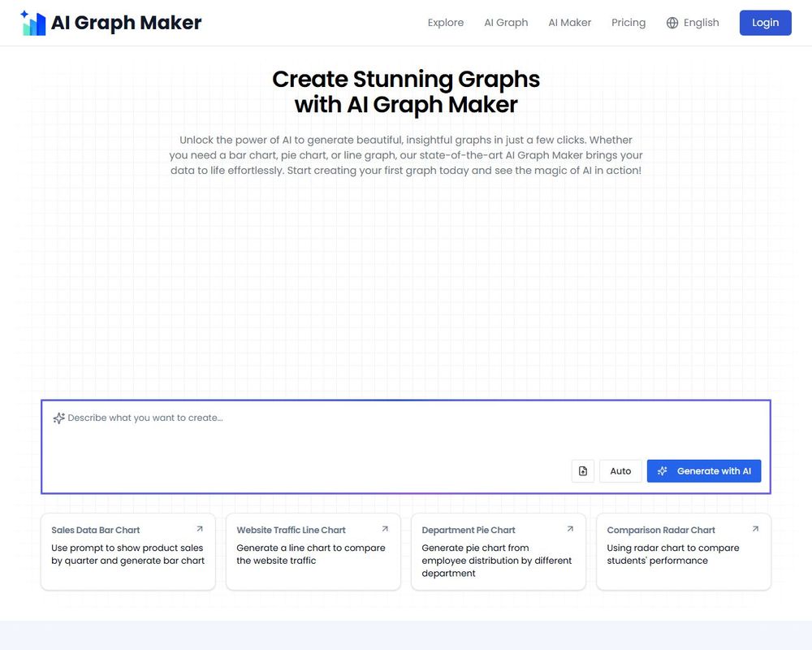This screenshot has height=650, width=812.
Task: Click the file upload icon in prompt box
Action: coord(582,470)
